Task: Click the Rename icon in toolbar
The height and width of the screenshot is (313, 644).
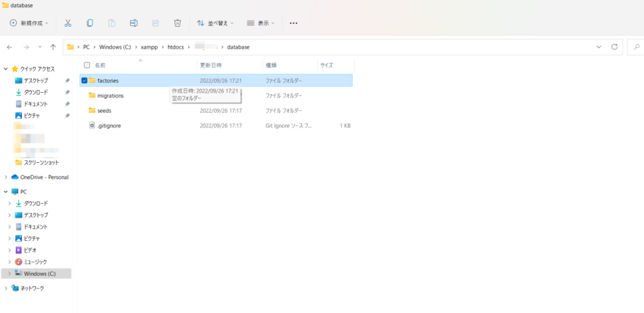Action: (133, 23)
